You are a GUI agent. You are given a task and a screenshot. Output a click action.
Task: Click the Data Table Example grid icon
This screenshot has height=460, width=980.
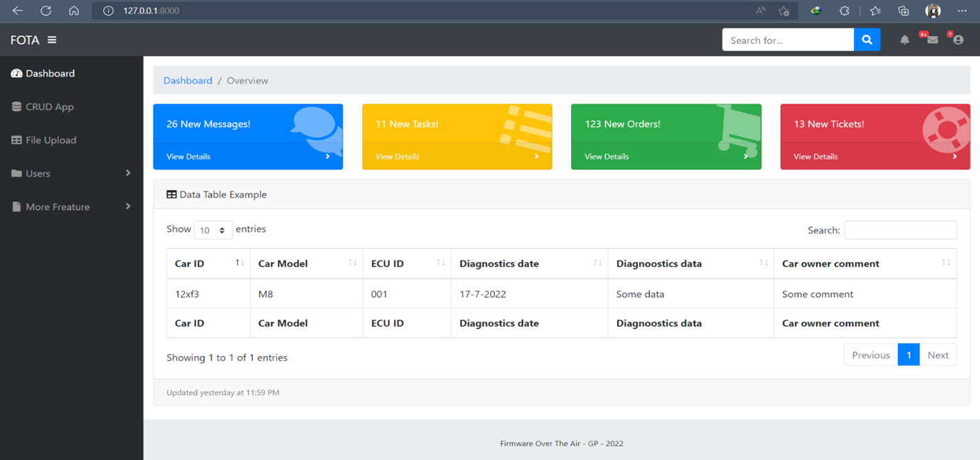tap(170, 194)
